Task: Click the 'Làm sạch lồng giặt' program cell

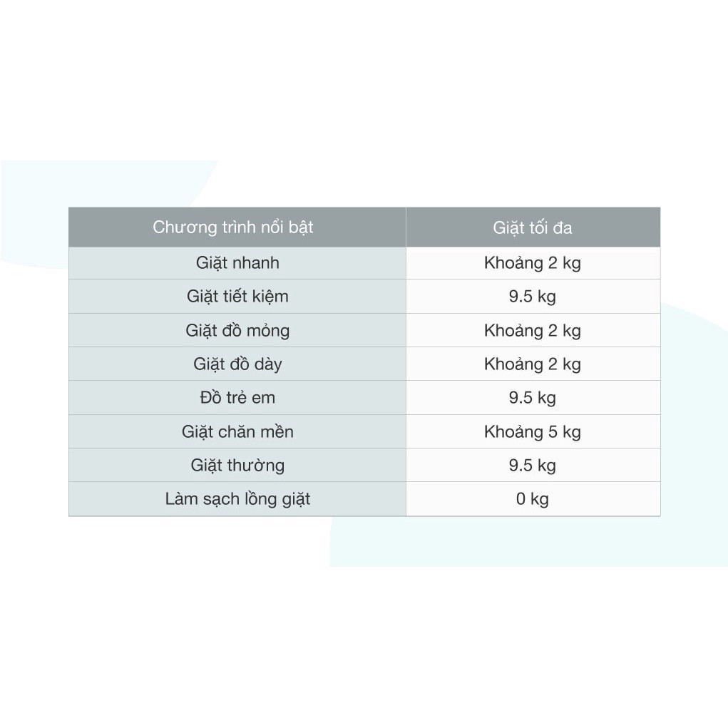Action: [x=237, y=499]
